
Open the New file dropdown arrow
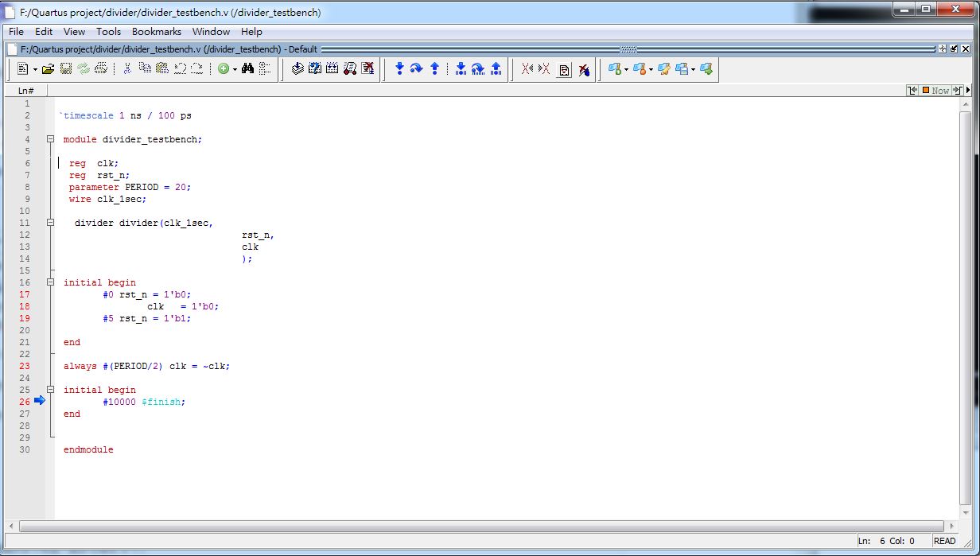click(x=35, y=70)
